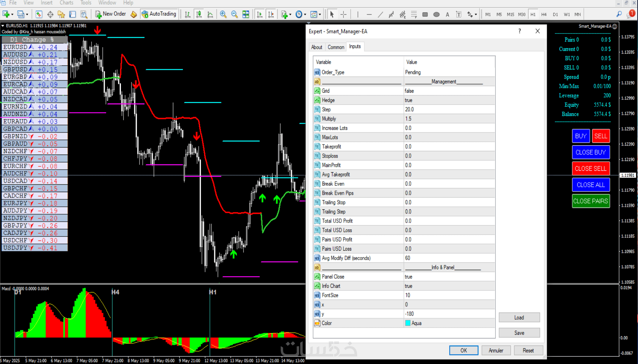Toggle the Panel Close value 'true'
This screenshot has height=364, width=638.
pyautogui.click(x=450, y=277)
